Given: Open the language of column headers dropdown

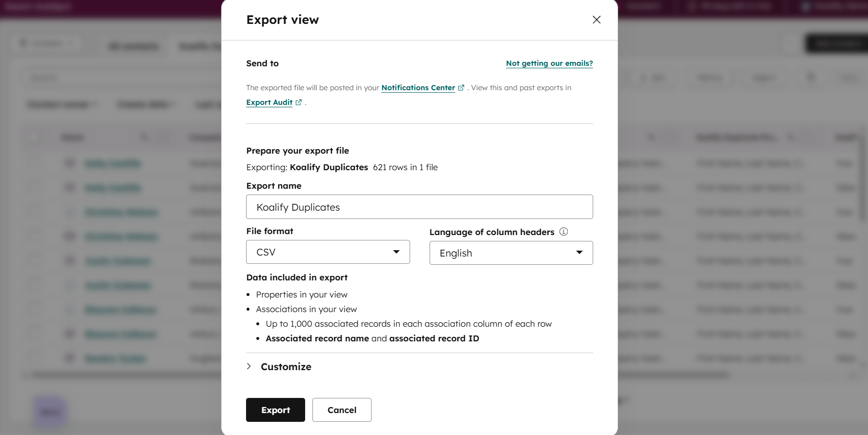Looking at the screenshot, I should coord(511,253).
